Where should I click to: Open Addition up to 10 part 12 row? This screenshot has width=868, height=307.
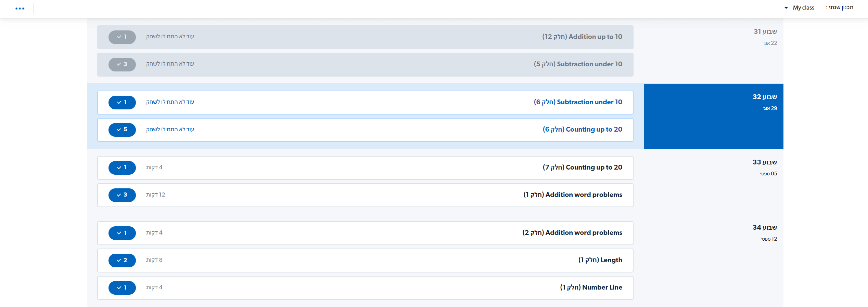click(x=365, y=37)
